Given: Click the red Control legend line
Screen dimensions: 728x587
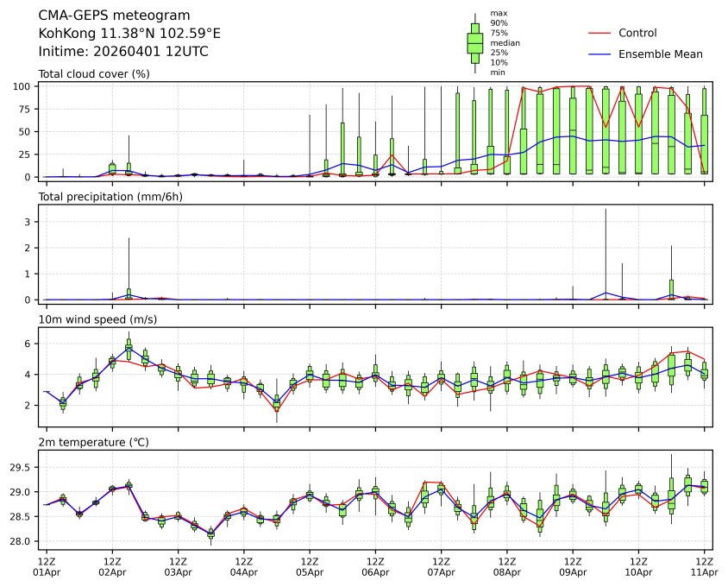Looking at the screenshot, I should coord(599,33).
